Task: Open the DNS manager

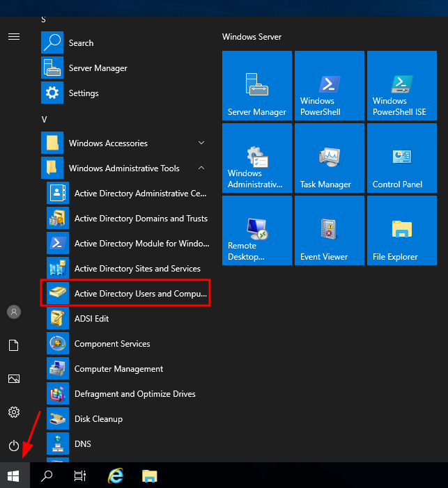Action: 128,443
